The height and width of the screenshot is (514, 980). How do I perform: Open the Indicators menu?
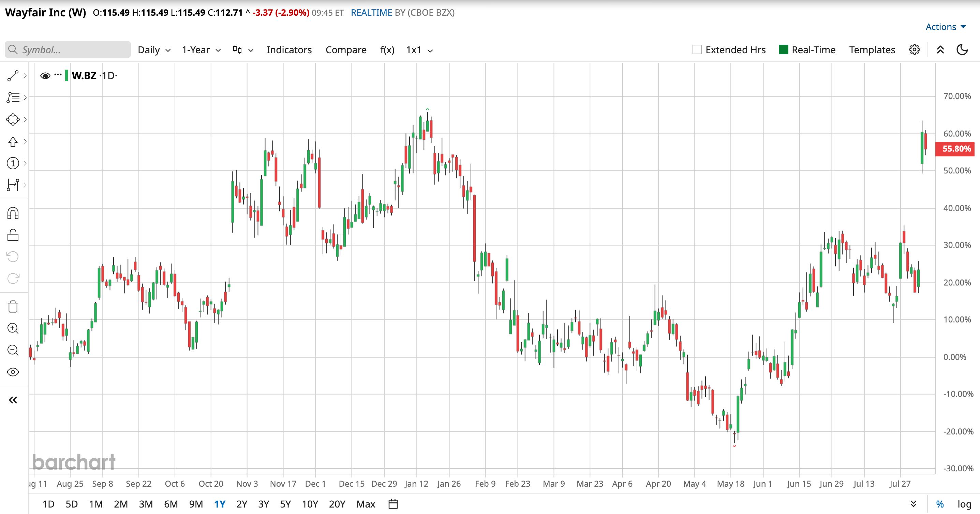[289, 50]
